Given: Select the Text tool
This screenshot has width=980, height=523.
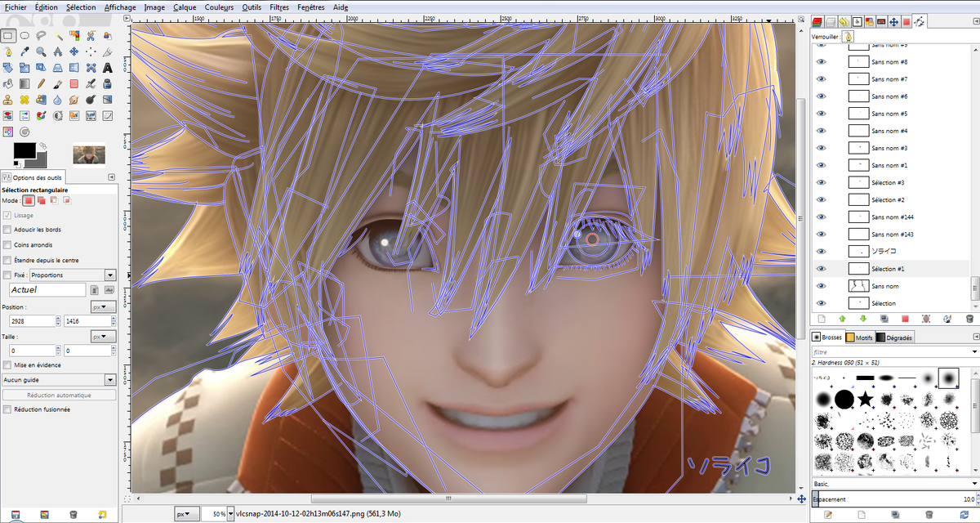Looking at the screenshot, I should tap(107, 68).
